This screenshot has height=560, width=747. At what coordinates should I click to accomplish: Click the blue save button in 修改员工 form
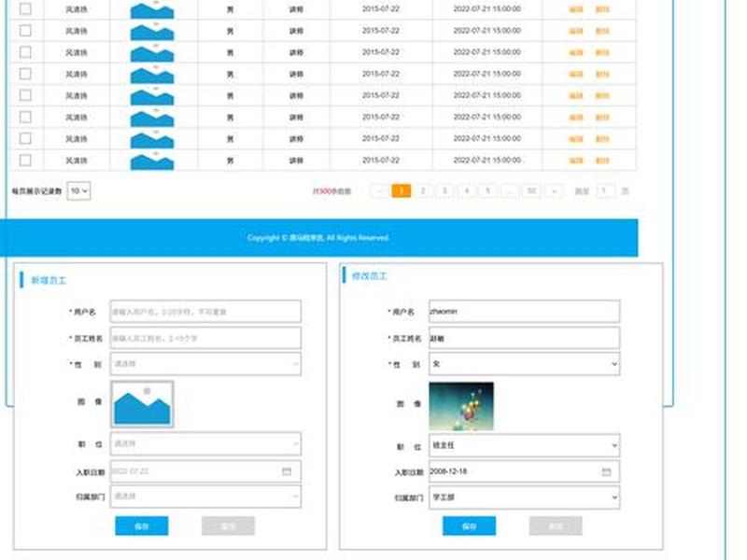pos(469,525)
